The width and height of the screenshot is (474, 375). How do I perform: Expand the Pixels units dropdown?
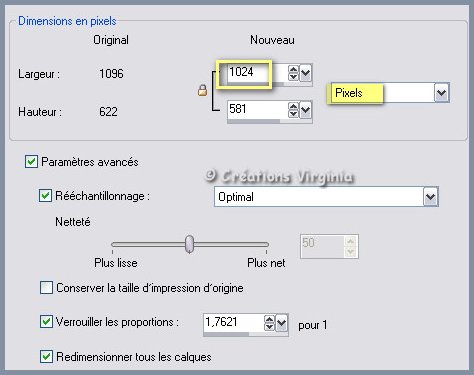click(x=441, y=92)
